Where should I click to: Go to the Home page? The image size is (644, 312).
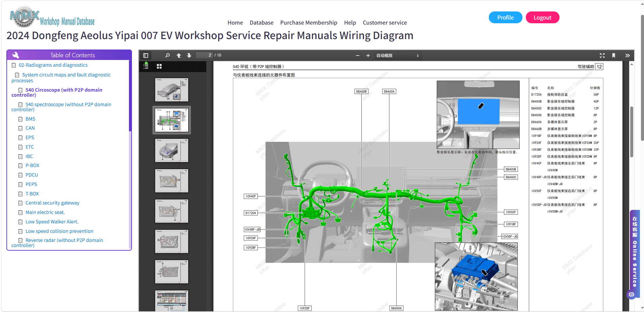click(x=235, y=23)
